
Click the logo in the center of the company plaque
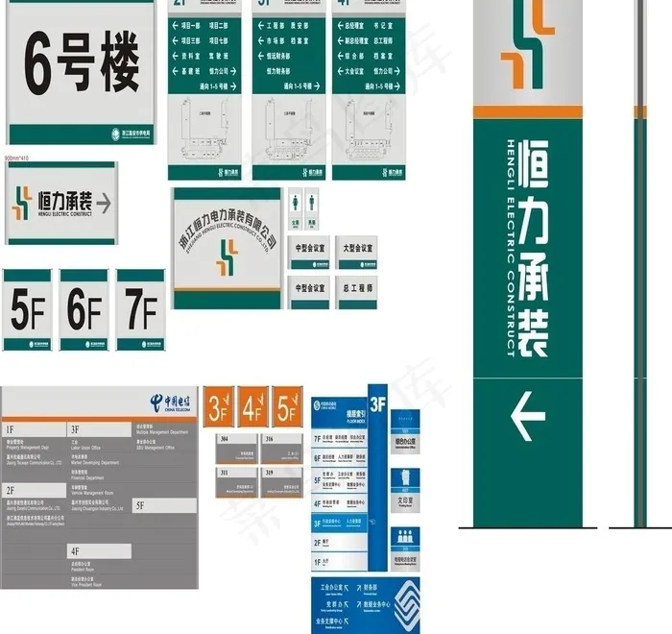[x=228, y=257]
